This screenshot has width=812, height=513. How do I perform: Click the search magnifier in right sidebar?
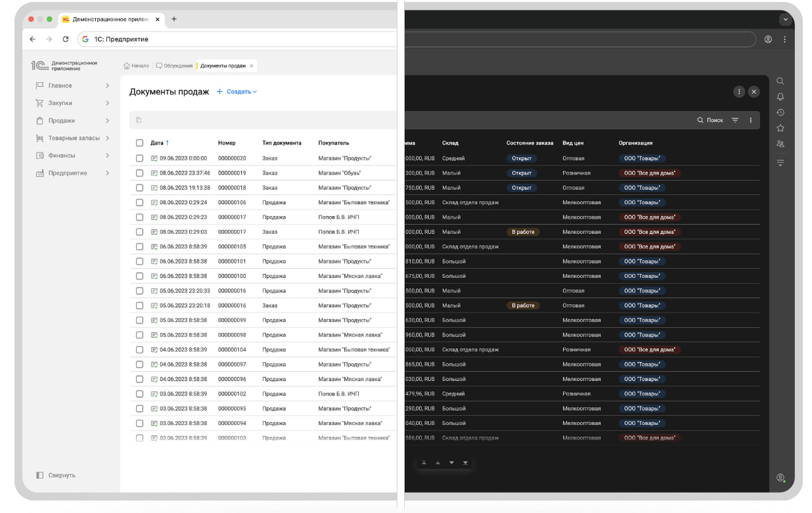click(780, 81)
